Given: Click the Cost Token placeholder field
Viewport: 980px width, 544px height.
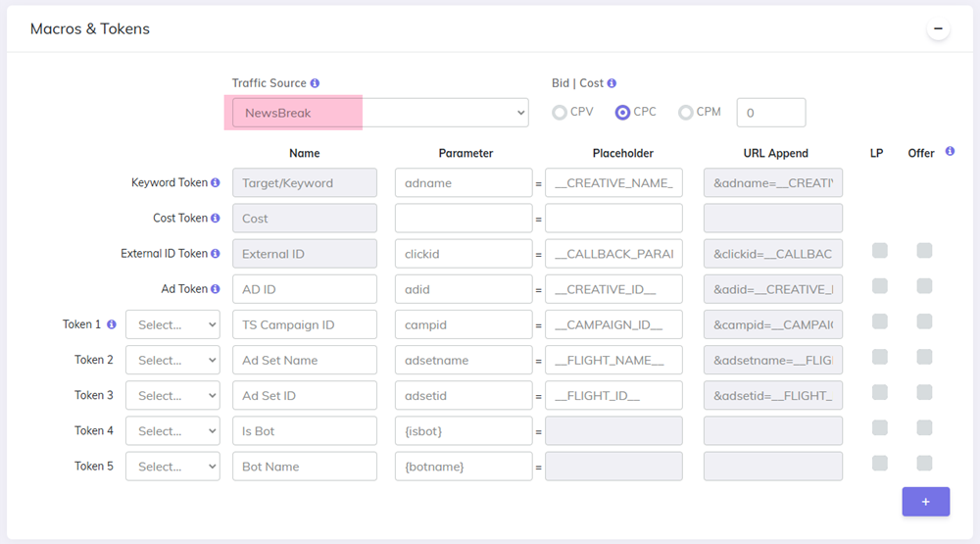Looking at the screenshot, I should click(x=613, y=219).
